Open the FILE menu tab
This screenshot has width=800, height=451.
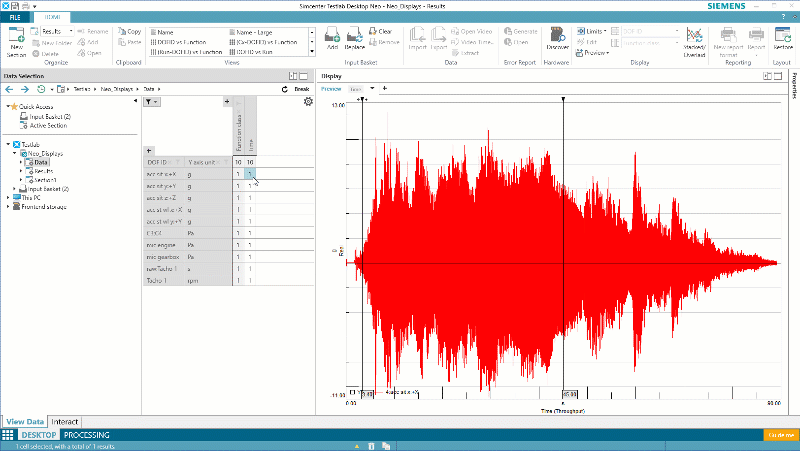[x=16, y=18]
